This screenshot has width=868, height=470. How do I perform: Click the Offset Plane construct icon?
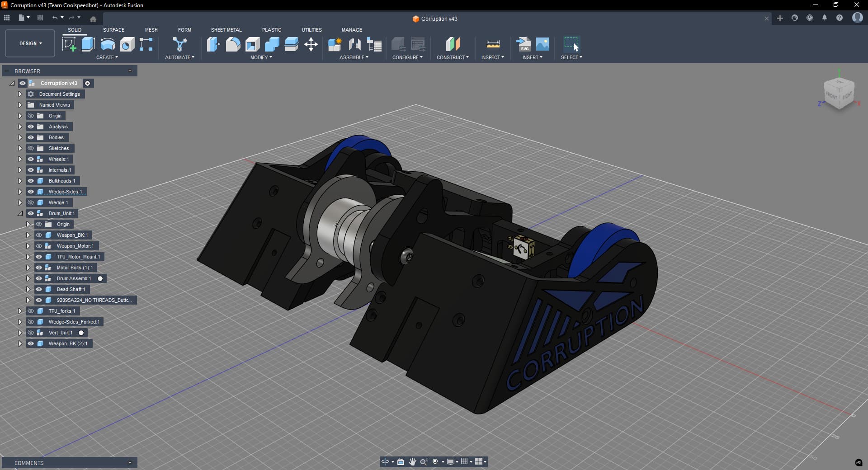(453, 44)
